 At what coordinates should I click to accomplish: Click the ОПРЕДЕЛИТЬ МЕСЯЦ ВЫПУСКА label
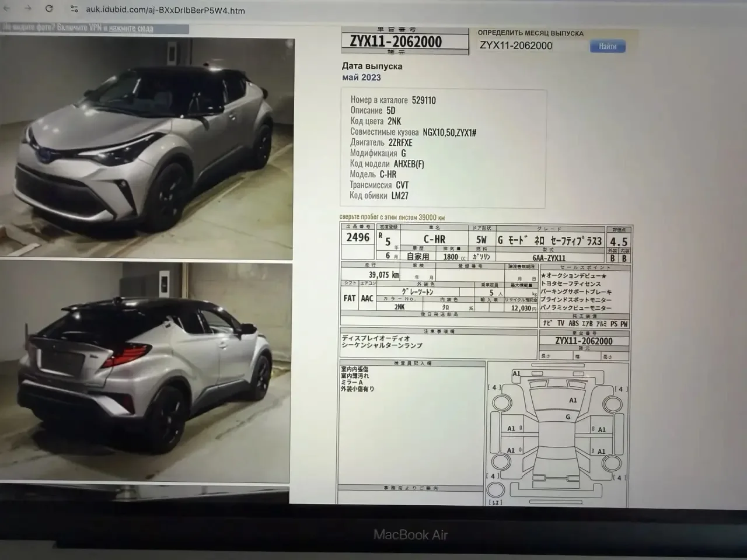click(530, 33)
